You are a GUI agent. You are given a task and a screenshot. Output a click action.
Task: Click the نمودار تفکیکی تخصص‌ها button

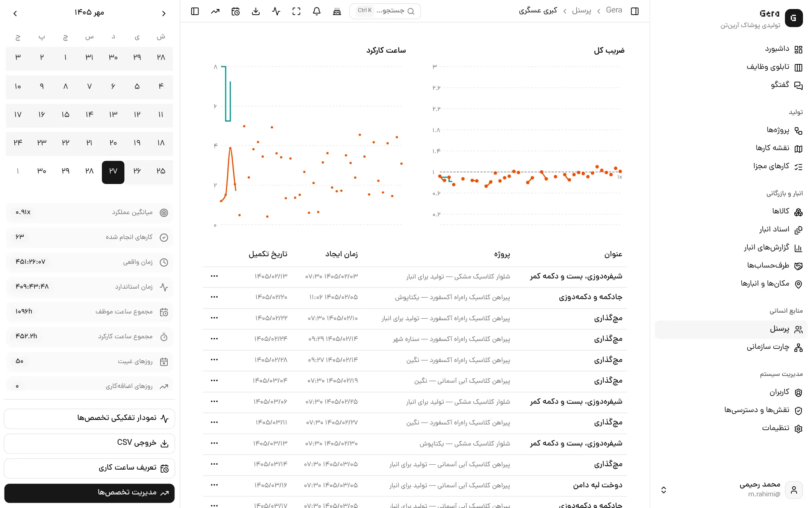point(89,418)
